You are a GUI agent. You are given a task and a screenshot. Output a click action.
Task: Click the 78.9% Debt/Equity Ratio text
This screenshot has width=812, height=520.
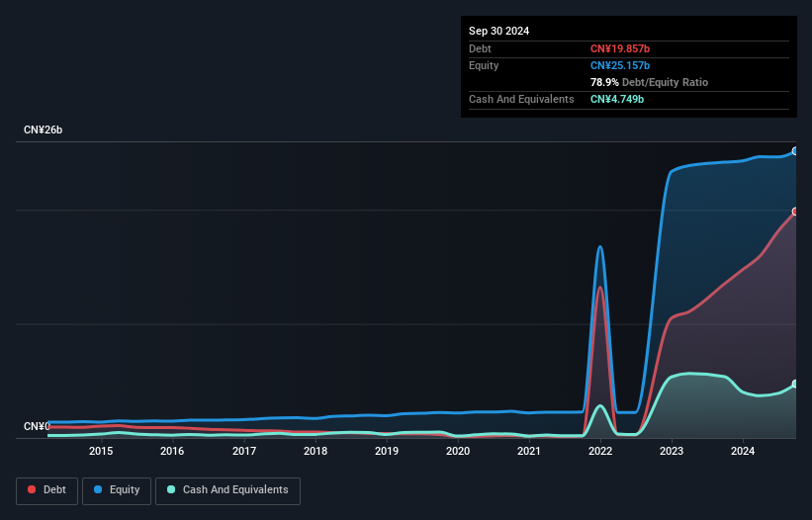tap(649, 82)
